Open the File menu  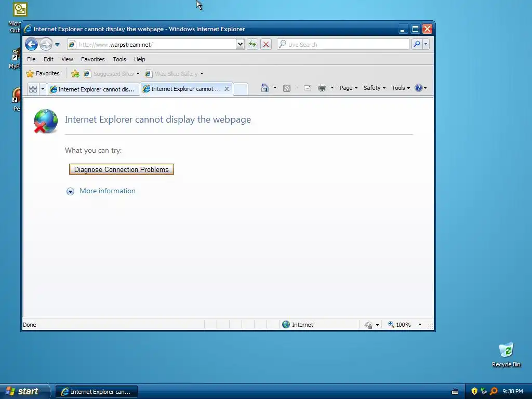[x=31, y=59]
